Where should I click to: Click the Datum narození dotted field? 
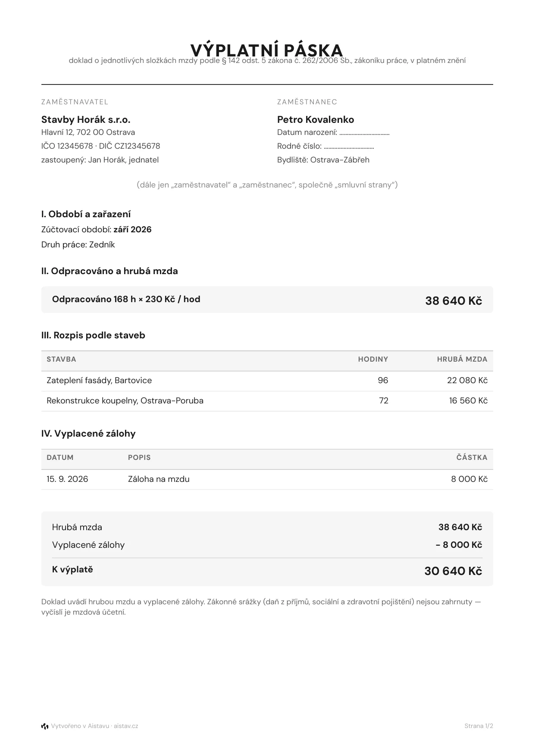(364, 133)
